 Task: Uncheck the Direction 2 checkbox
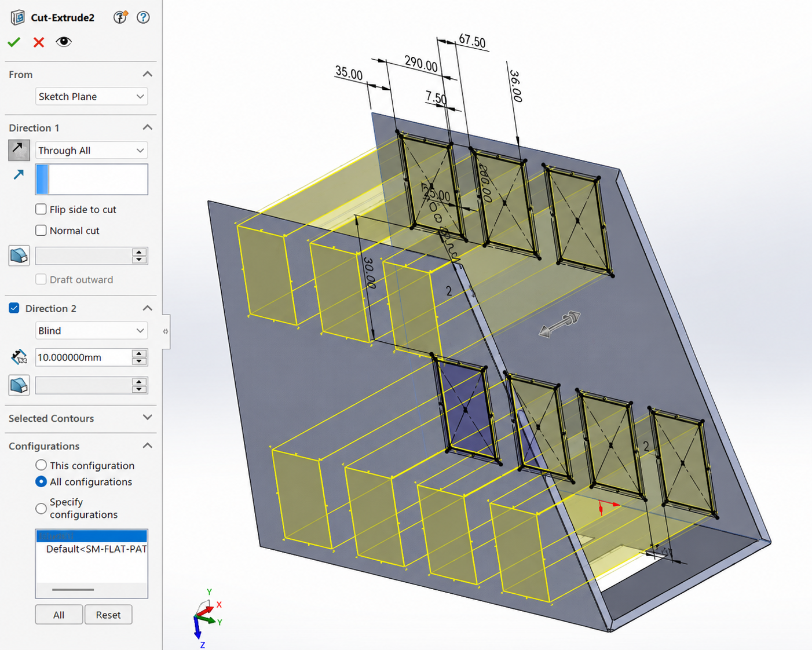[14, 308]
